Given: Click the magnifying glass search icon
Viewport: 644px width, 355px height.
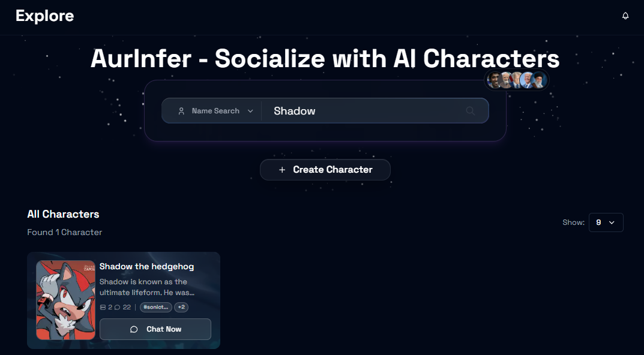Looking at the screenshot, I should (470, 111).
